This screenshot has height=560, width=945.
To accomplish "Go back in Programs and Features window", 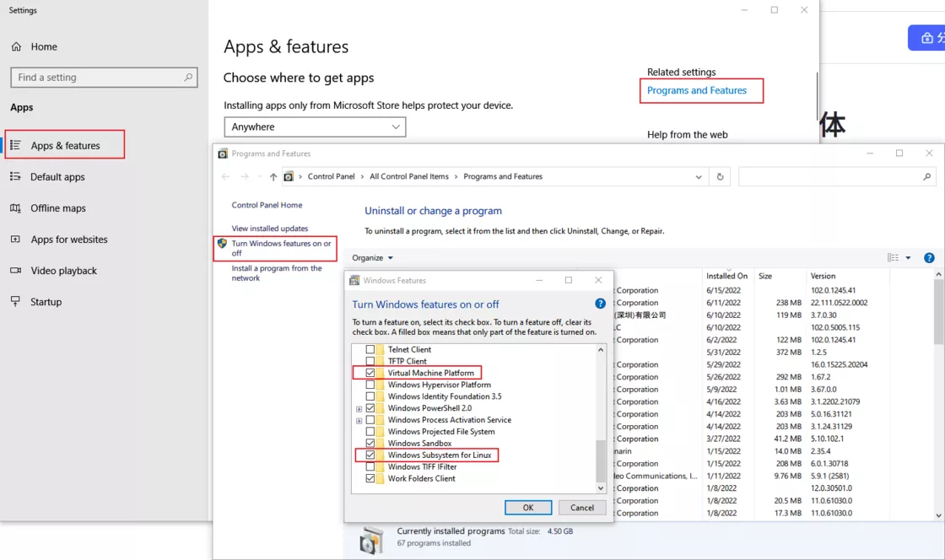I will 225,176.
